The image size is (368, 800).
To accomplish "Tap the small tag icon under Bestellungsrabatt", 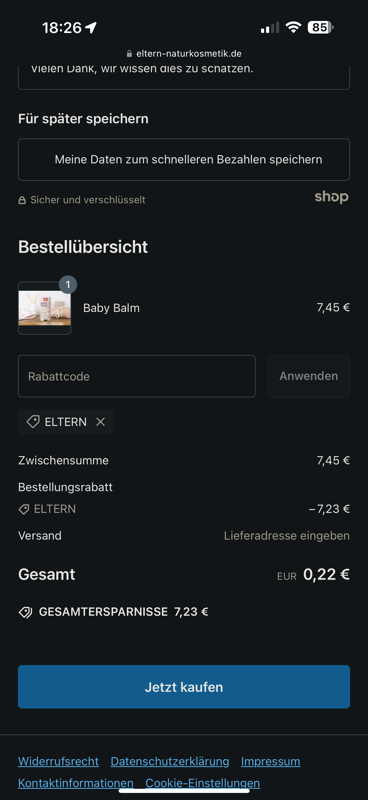I will tap(23, 509).
